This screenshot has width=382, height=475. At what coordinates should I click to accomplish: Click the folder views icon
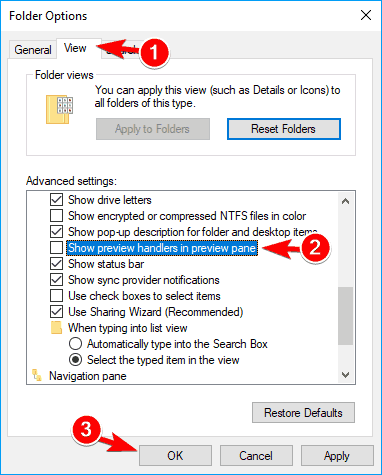pos(59,110)
